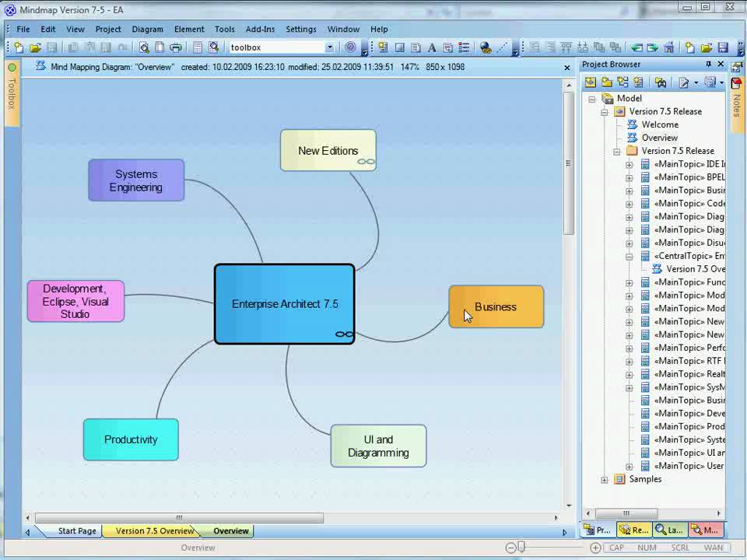Click the New Model icon in Project Browser toolbar
This screenshot has height=560, width=747.
click(x=591, y=82)
